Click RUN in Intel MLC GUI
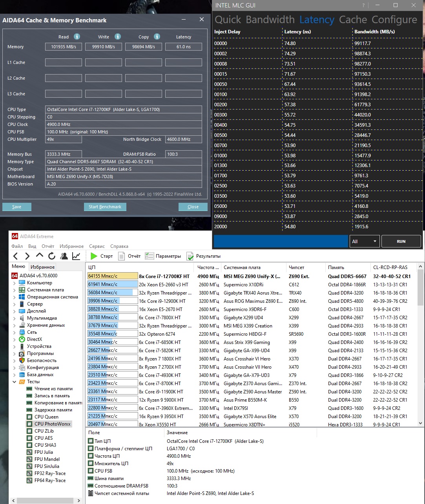 401,241
